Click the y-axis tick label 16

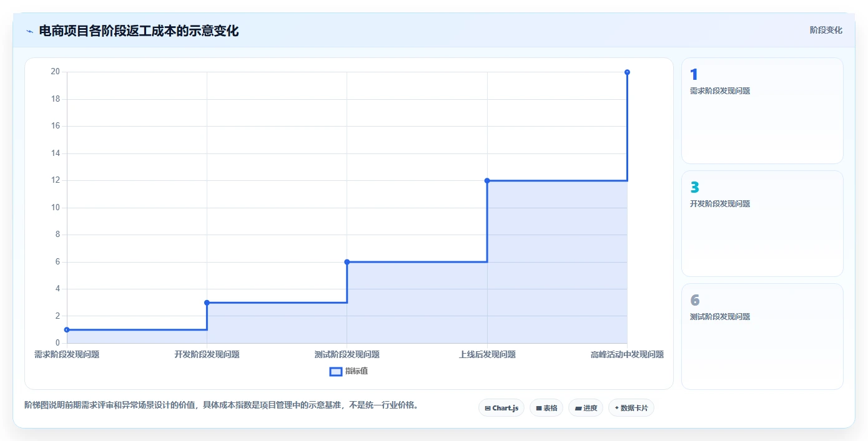56,126
